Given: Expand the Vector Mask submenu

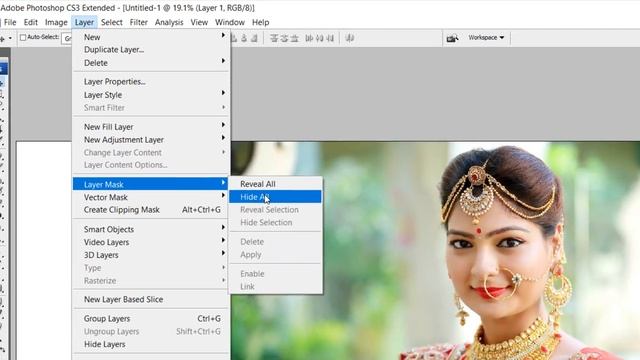Looking at the screenshot, I should 151,197.
